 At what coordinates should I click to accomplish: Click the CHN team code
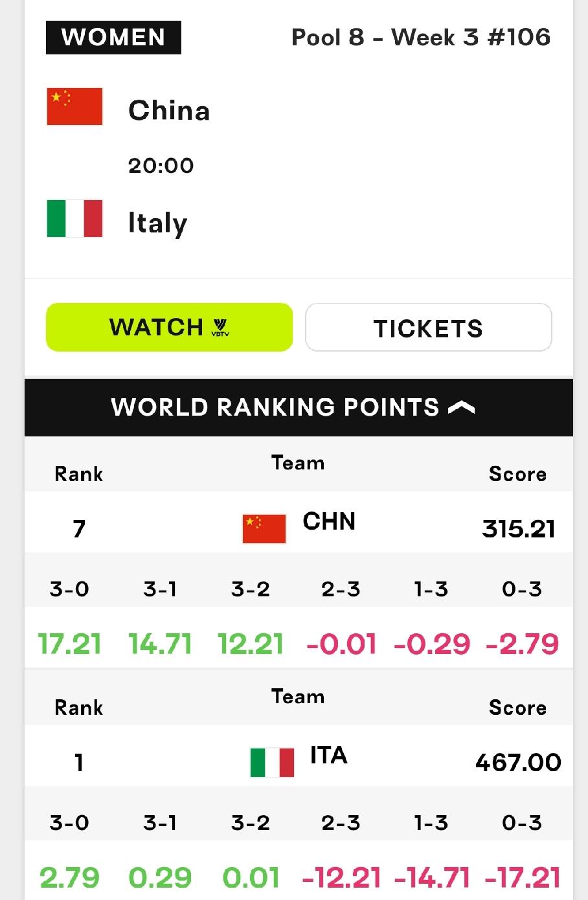point(329,521)
